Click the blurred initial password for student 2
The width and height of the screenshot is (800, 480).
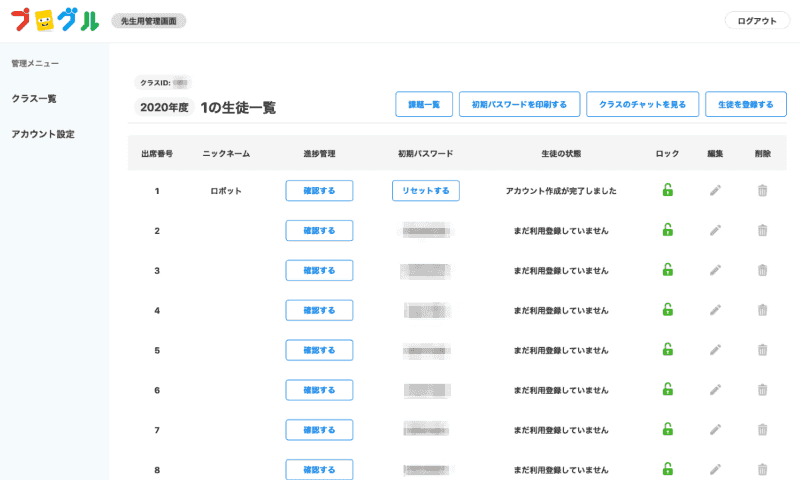pyautogui.click(x=426, y=231)
